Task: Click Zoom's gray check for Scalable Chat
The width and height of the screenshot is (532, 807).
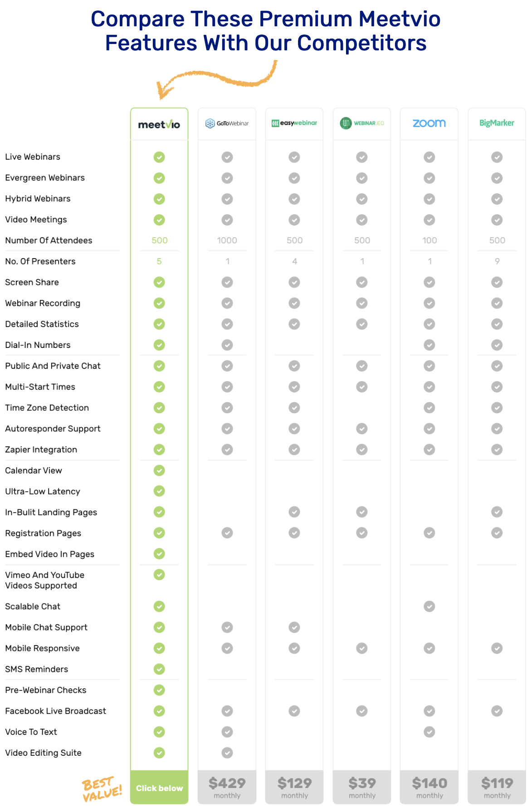Action: click(x=430, y=606)
